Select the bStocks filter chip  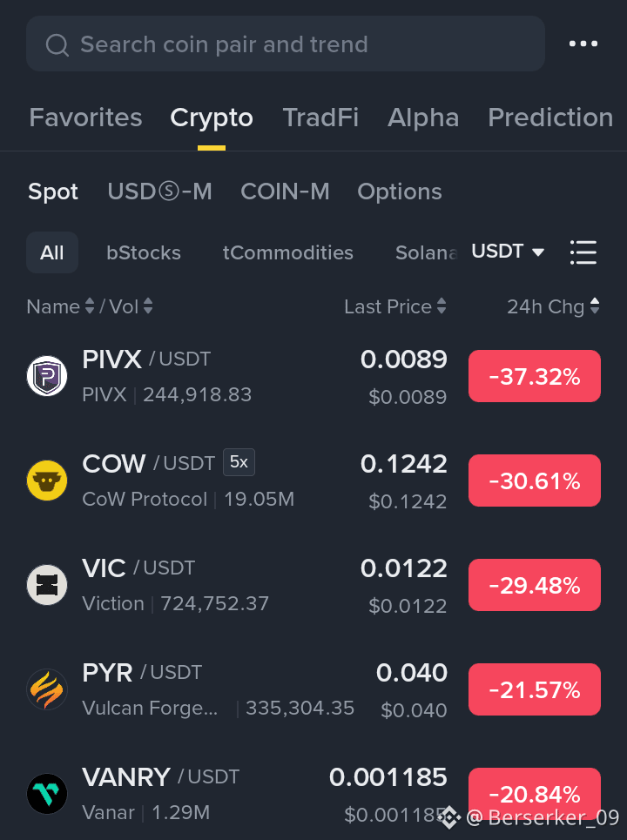(144, 252)
